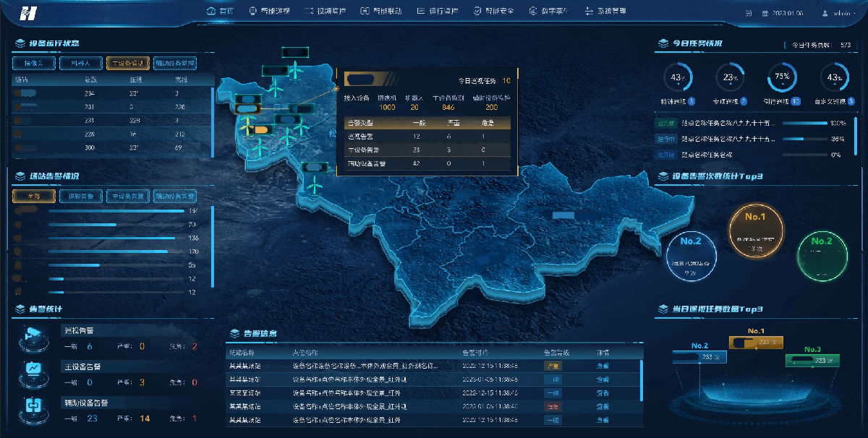
Task: Click the stacked-layers icon beside 告警信息 title
Action: 235,333
